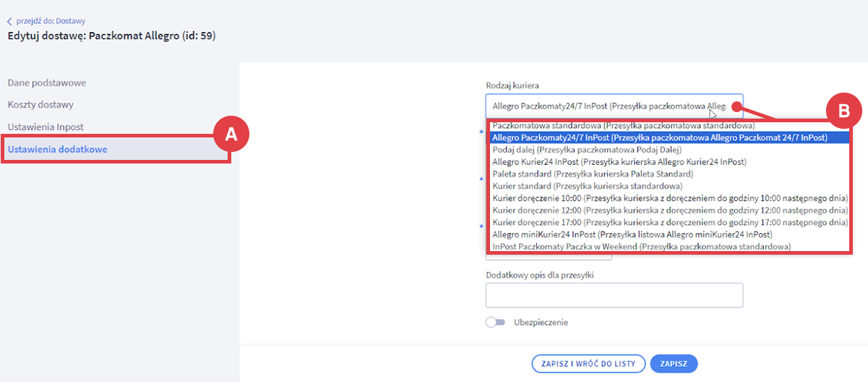Toggle the Ubezpieczenie switch
The width and height of the screenshot is (868, 382).
[495, 322]
